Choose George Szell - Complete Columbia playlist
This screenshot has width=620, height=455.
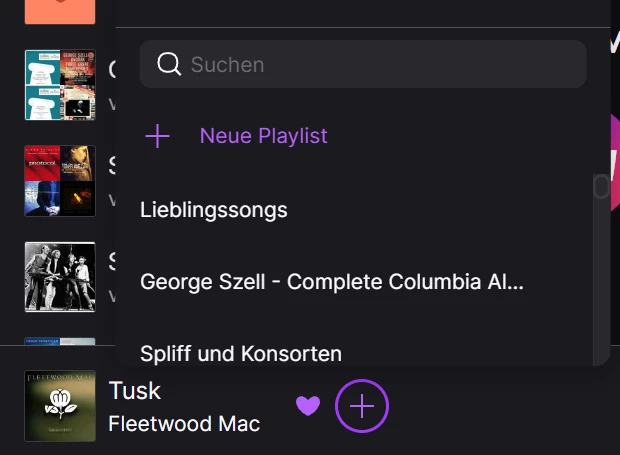click(332, 282)
